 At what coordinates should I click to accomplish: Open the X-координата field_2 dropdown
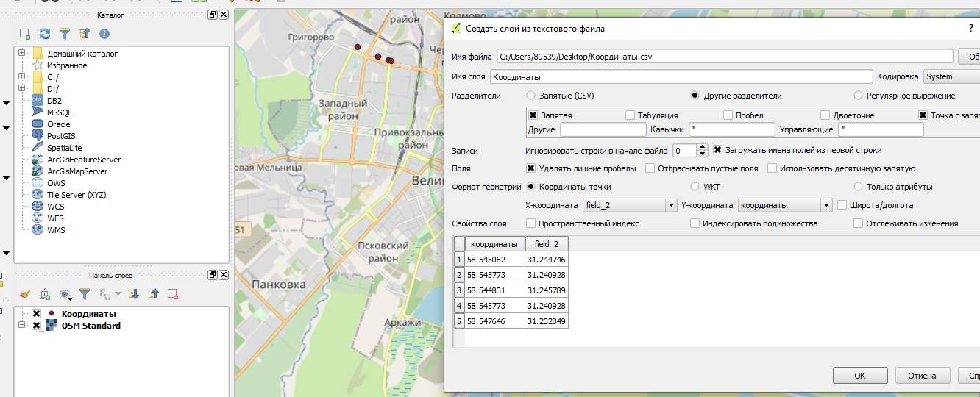pos(629,205)
